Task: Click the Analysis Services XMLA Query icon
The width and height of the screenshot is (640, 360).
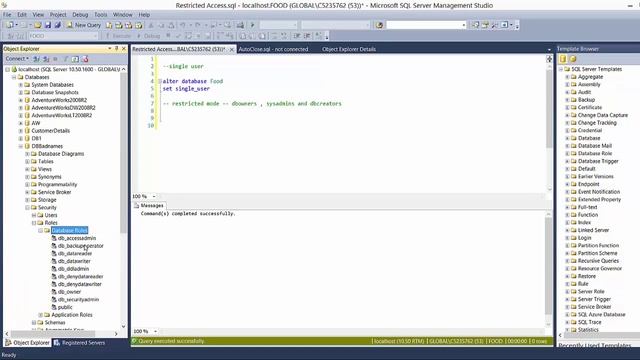Action: click(x=139, y=25)
